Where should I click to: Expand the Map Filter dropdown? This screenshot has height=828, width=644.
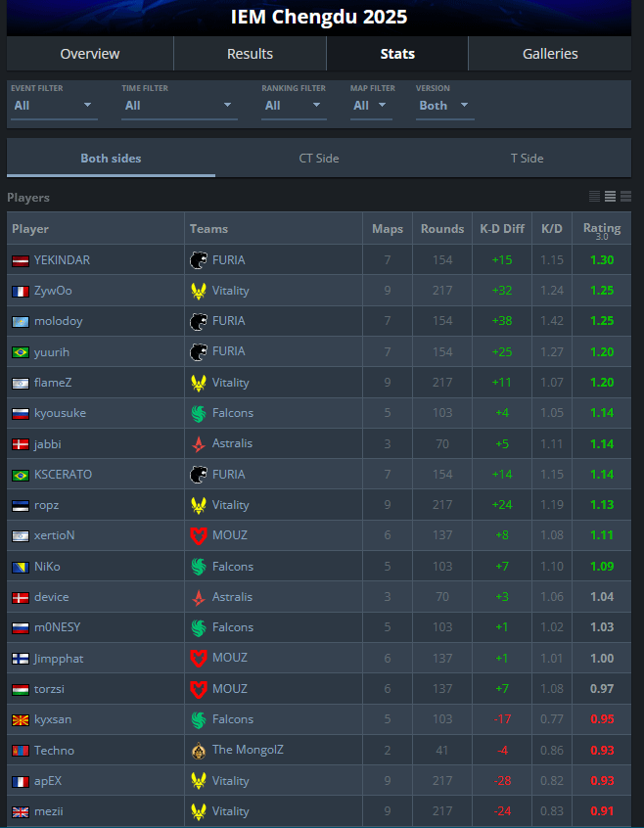tap(371, 106)
